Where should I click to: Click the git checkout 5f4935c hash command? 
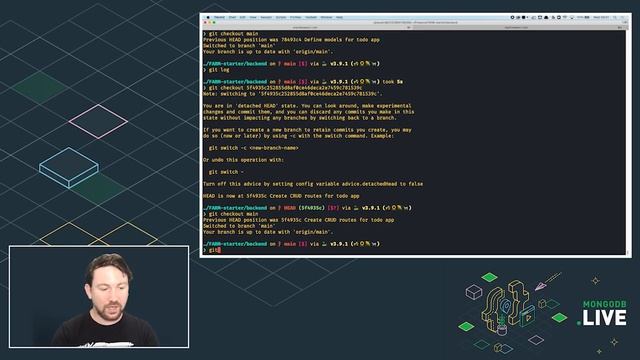pyautogui.click(x=285, y=88)
